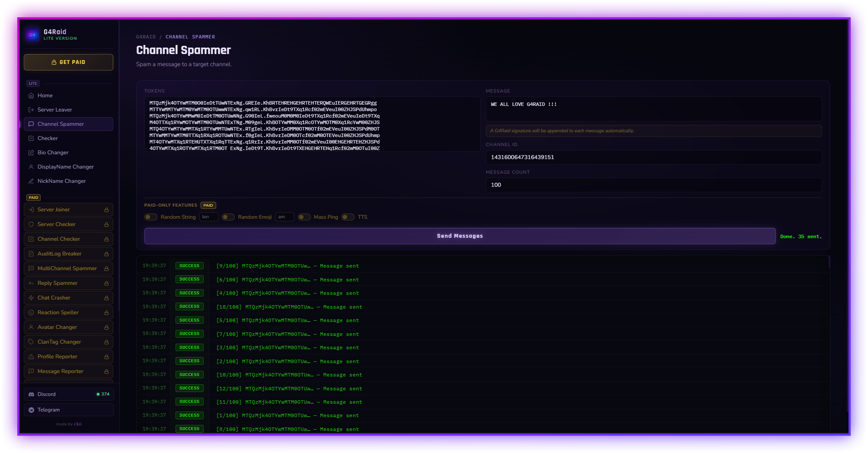Click the log row labeled [18/100]

pyautogui.click(x=483, y=307)
